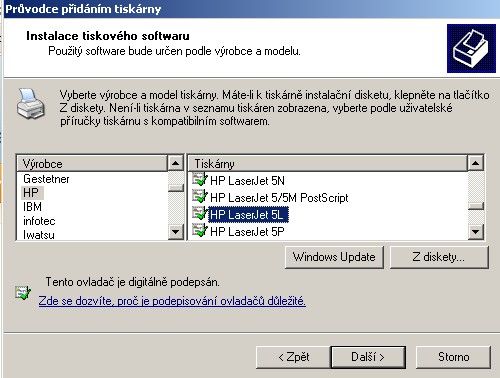Choose the HP LaserJet 5P printer

247,232
